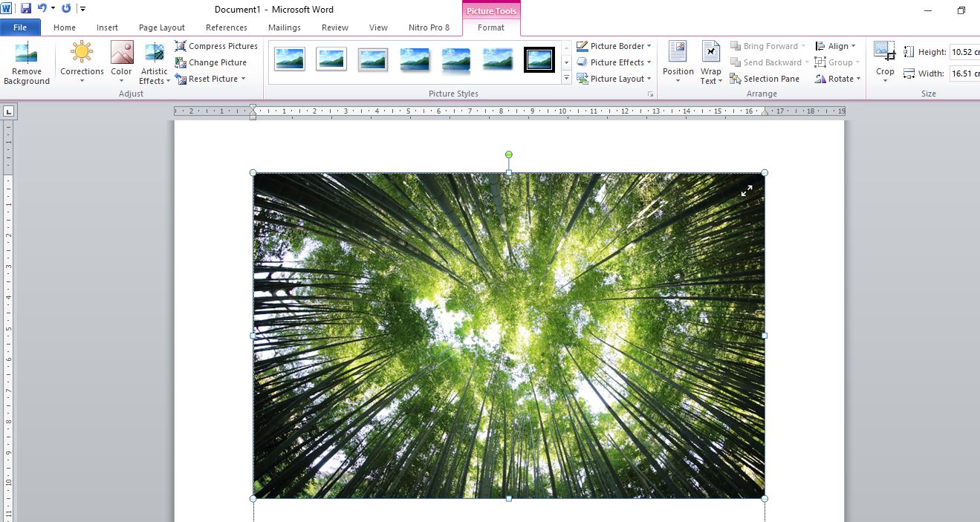Screen dimensions: 980x522
Task: Click the Save icon in Quick Access toolbar
Action: click(26, 9)
